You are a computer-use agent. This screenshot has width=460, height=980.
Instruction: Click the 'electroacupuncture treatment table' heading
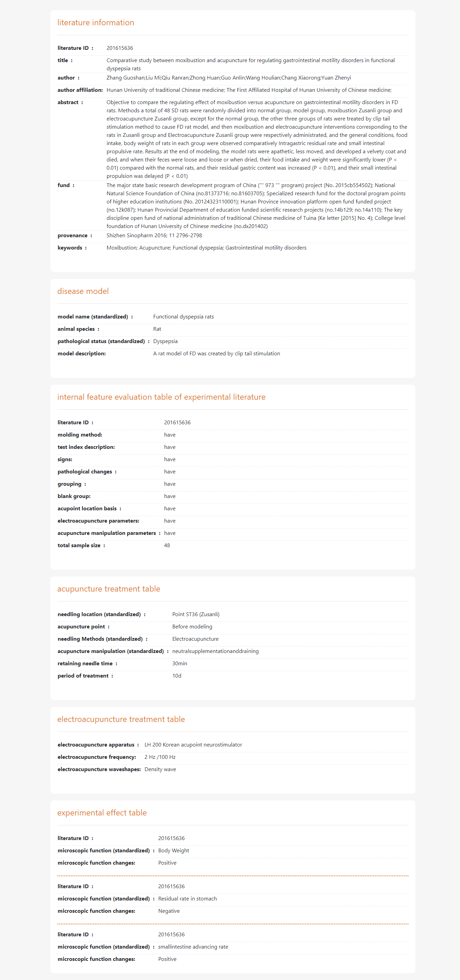tap(121, 719)
